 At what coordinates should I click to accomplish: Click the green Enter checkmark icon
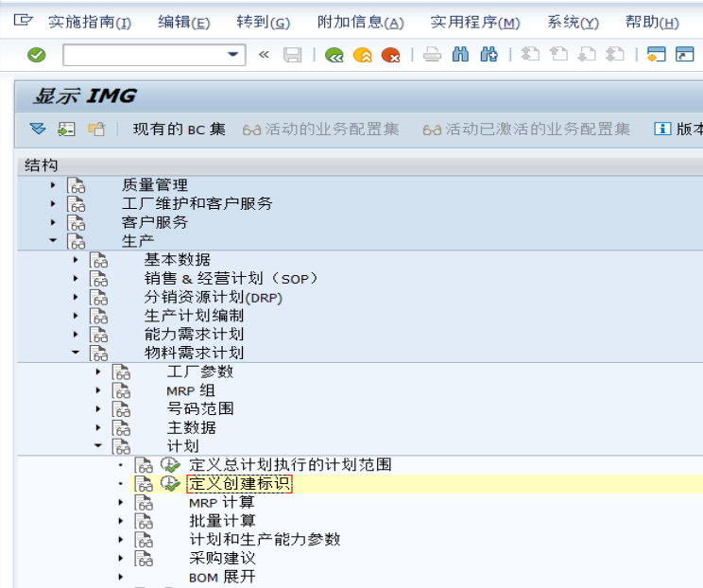(x=36, y=55)
